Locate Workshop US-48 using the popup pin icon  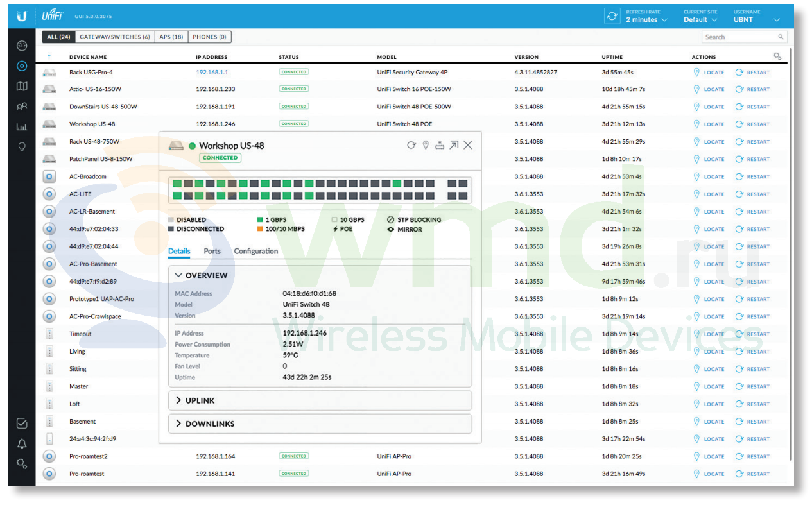pos(425,145)
